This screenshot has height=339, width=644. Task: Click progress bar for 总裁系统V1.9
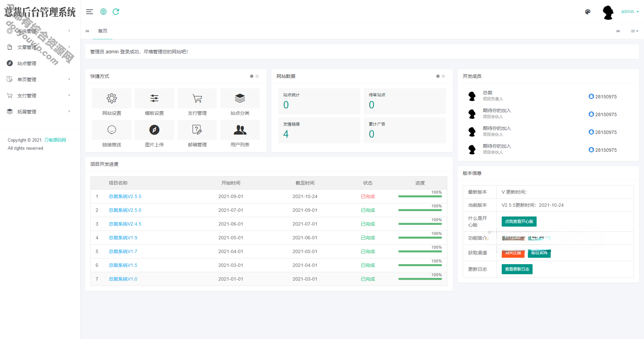click(x=420, y=238)
